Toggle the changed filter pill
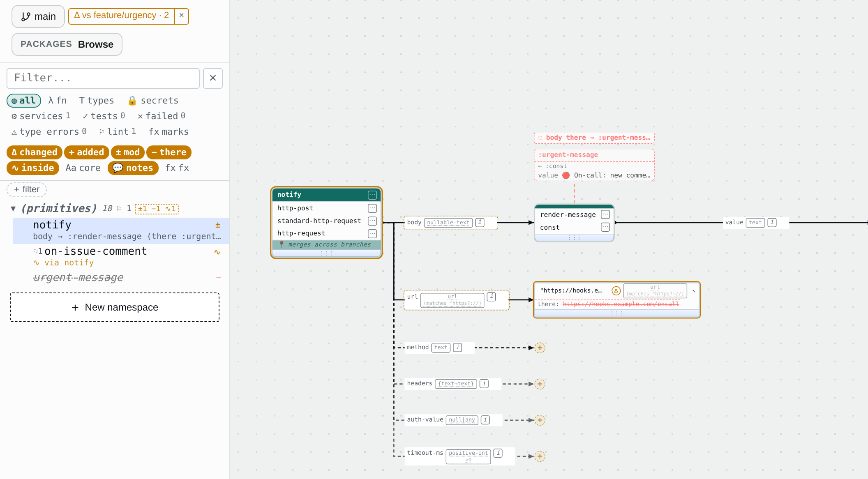868x479 pixels. (35, 152)
